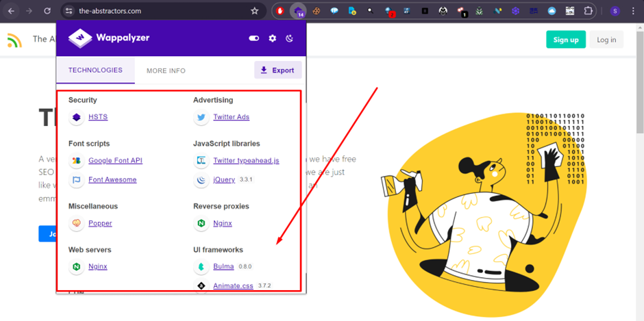Image resolution: width=644 pixels, height=321 pixels.
Task: Click Animate.css version 3.7.2 badge
Action: pyautogui.click(x=264, y=285)
